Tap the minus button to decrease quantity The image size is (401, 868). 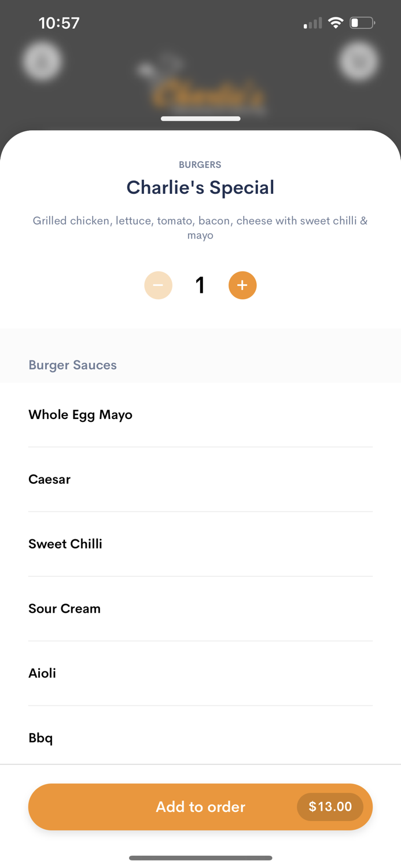[x=158, y=285]
